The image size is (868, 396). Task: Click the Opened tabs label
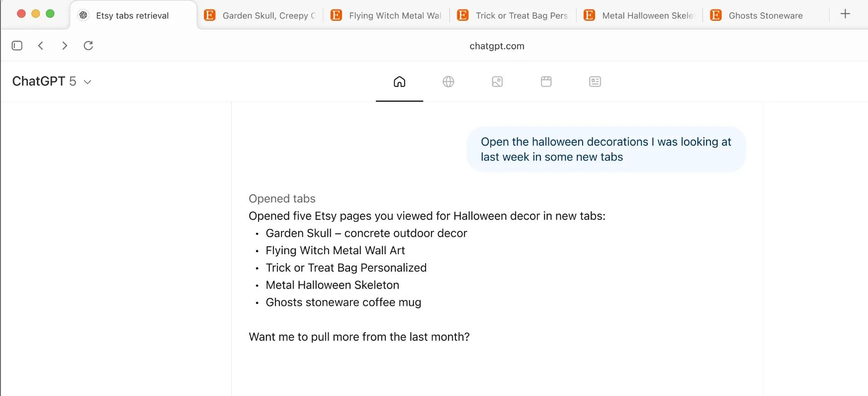282,199
